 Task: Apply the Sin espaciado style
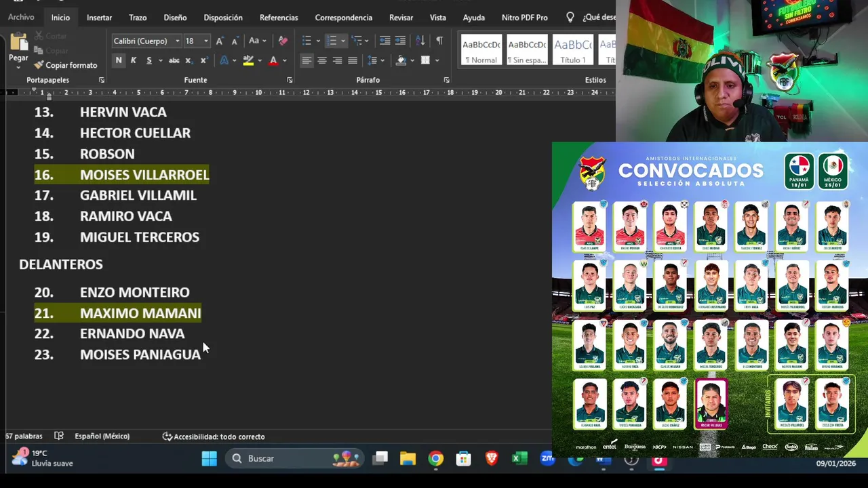[x=527, y=49]
